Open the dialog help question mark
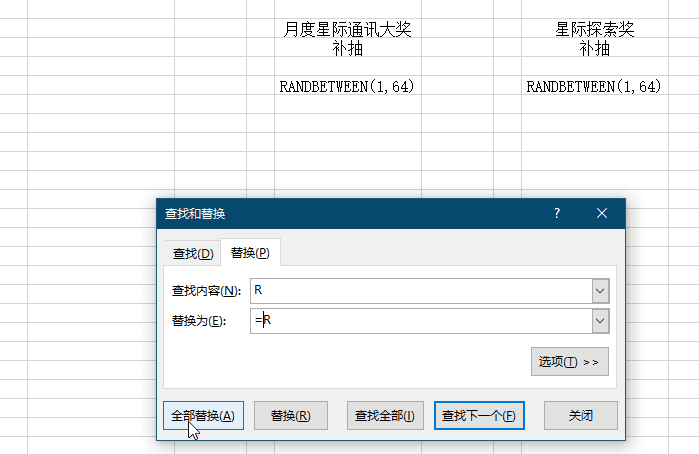Image resolution: width=699 pixels, height=454 pixels. pos(557,213)
